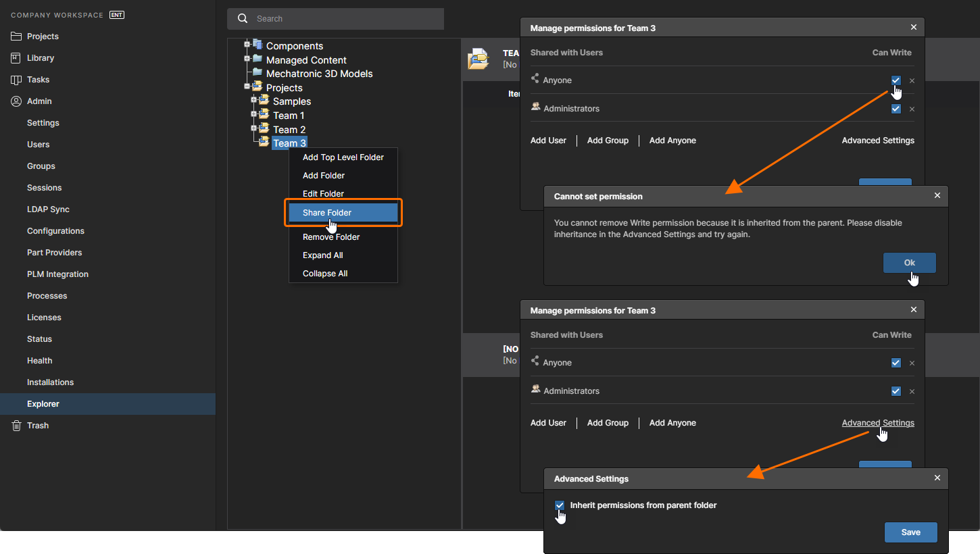Expand the Managed Content tree node
Screen dimensions: 980x554
247,59
